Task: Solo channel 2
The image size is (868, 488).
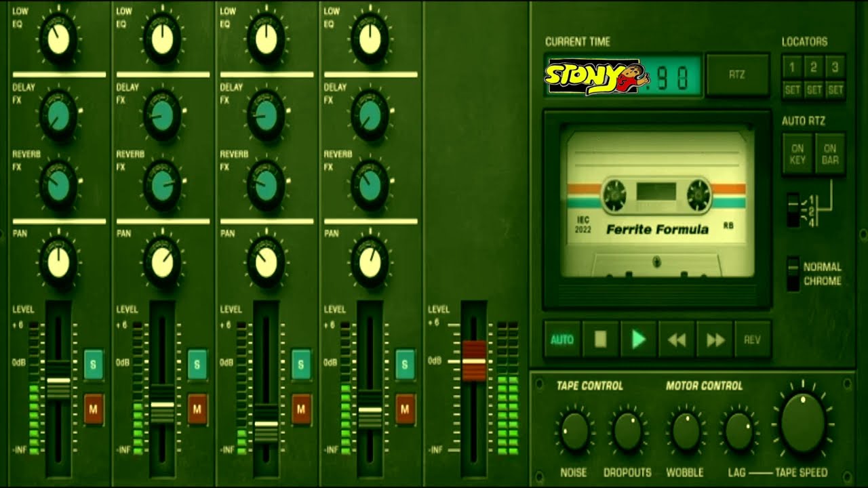Action: pyautogui.click(x=197, y=365)
